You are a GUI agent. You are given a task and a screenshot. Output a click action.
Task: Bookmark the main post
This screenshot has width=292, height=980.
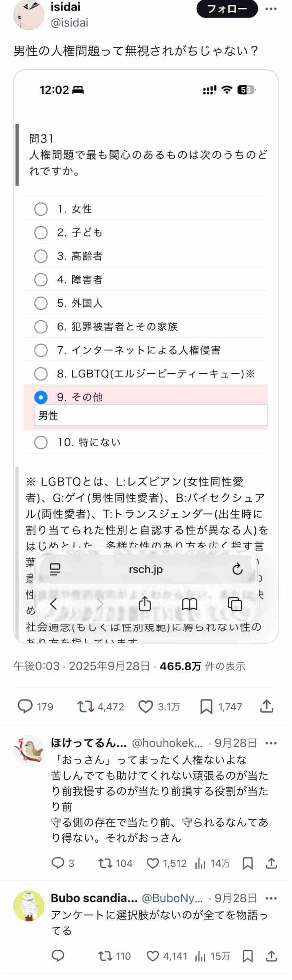point(206,706)
